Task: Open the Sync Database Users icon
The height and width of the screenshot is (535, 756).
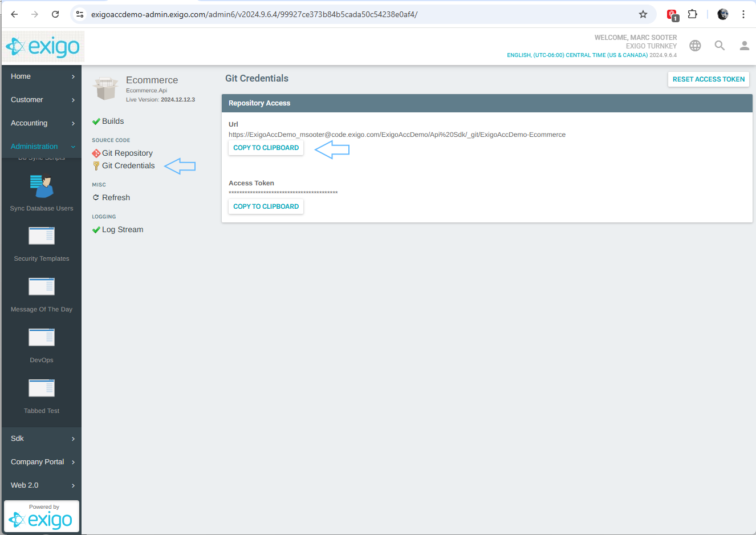Action: tap(41, 187)
